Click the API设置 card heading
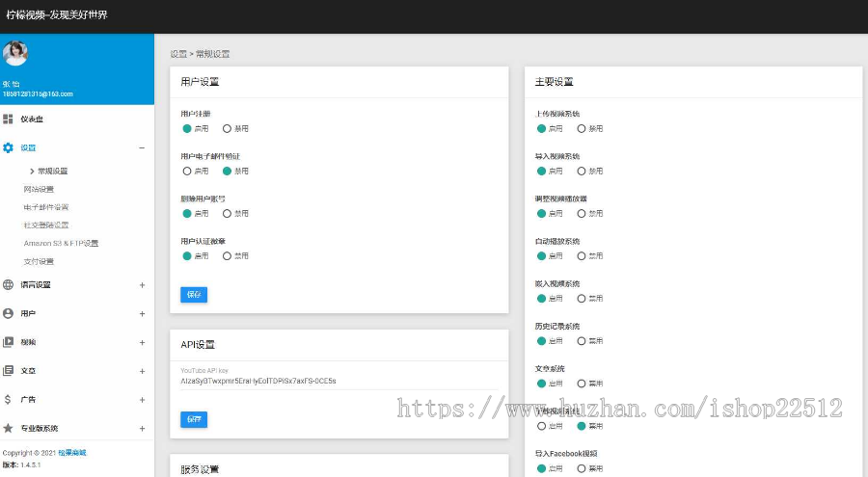This screenshot has height=477, width=868. click(198, 344)
